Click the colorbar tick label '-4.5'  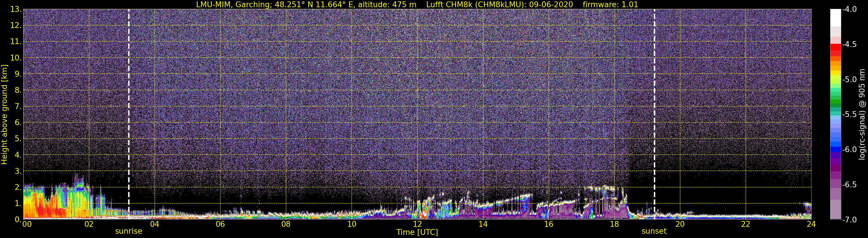[849, 44]
